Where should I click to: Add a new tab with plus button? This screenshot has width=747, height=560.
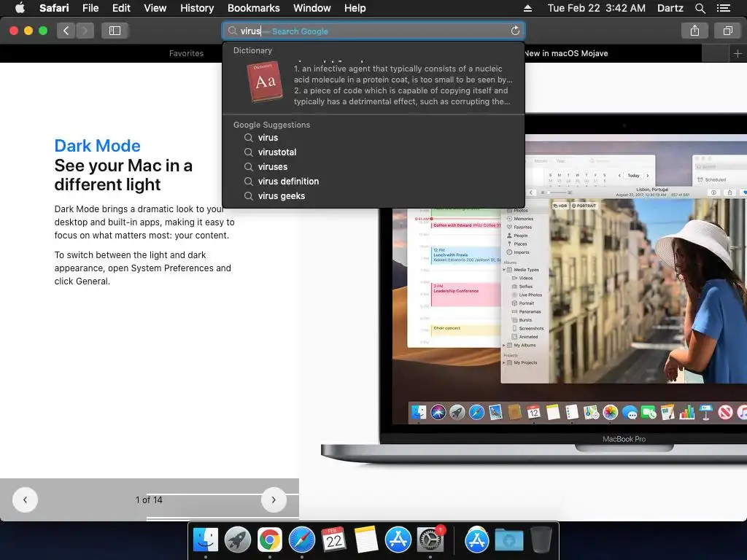coord(738,53)
